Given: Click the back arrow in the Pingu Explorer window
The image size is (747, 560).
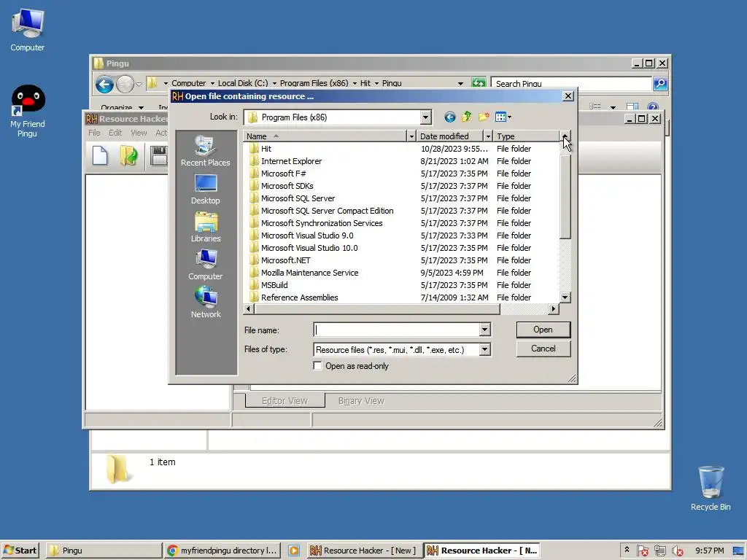Looking at the screenshot, I should [104, 85].
